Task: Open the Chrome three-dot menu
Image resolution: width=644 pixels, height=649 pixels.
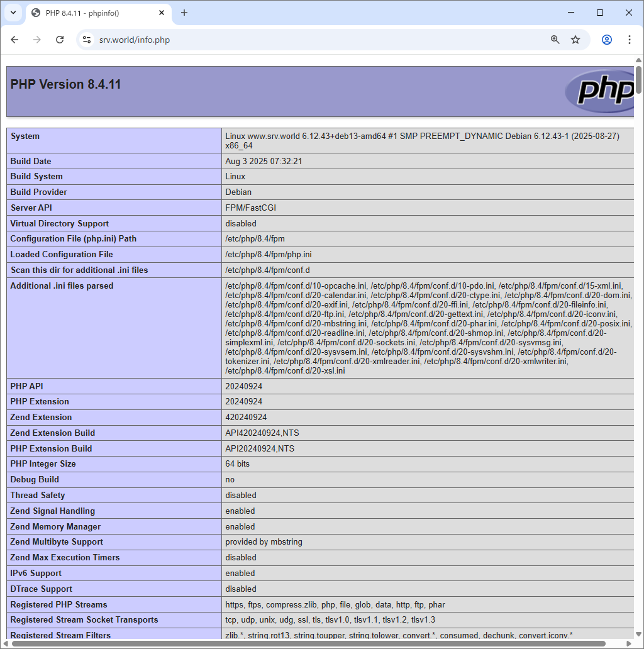Action: [629, 40]
